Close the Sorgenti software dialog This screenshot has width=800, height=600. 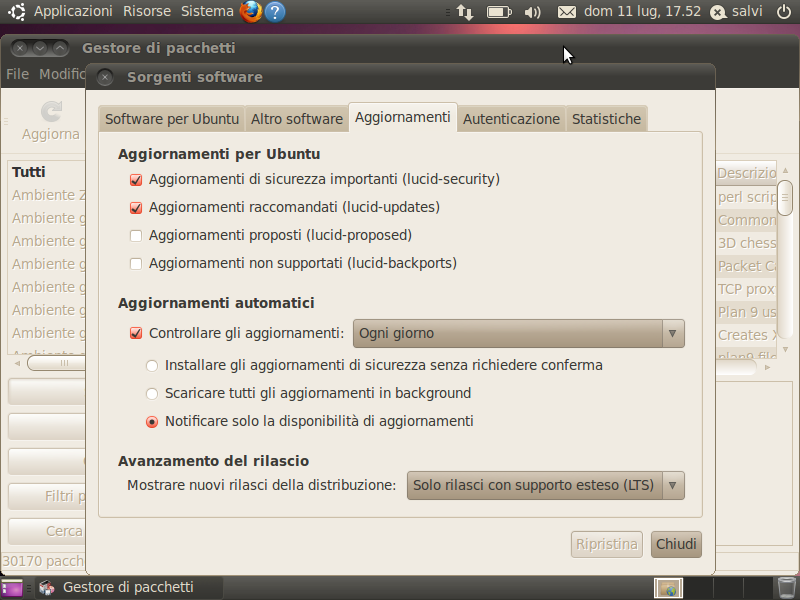click(x=105, y=77)
